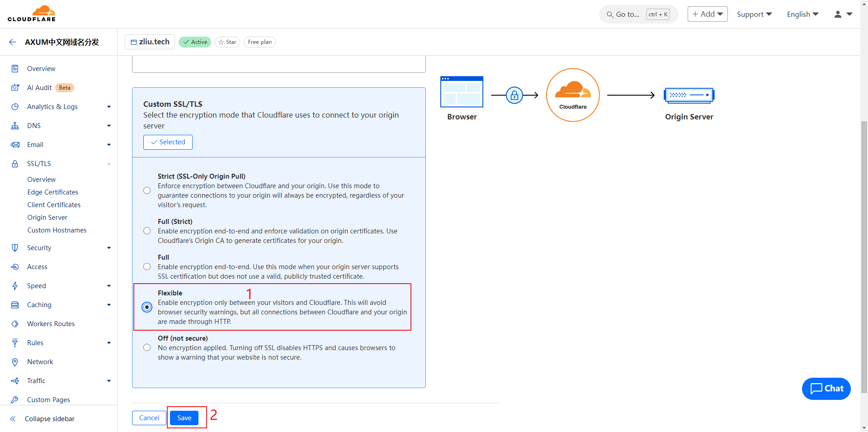Expand the Caching section arrow
This screenshot has height=432, width=868.
coord(109,305)
